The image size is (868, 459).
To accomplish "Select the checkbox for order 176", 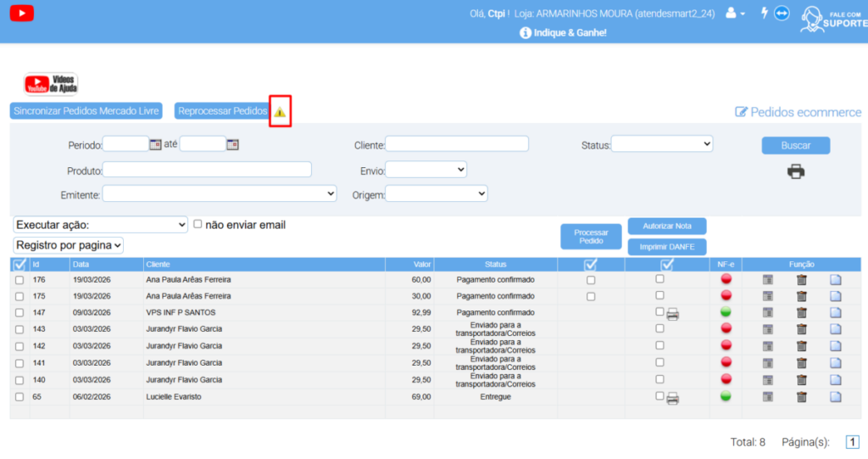I will pos(19,280).
